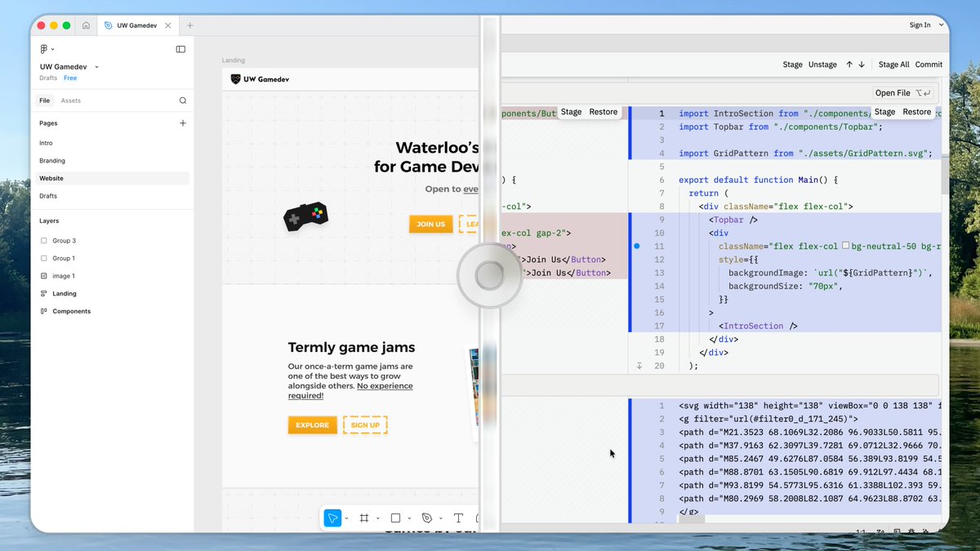Click line number 17 in the gutter
The image size is (980, 551).
coord(660,326)
